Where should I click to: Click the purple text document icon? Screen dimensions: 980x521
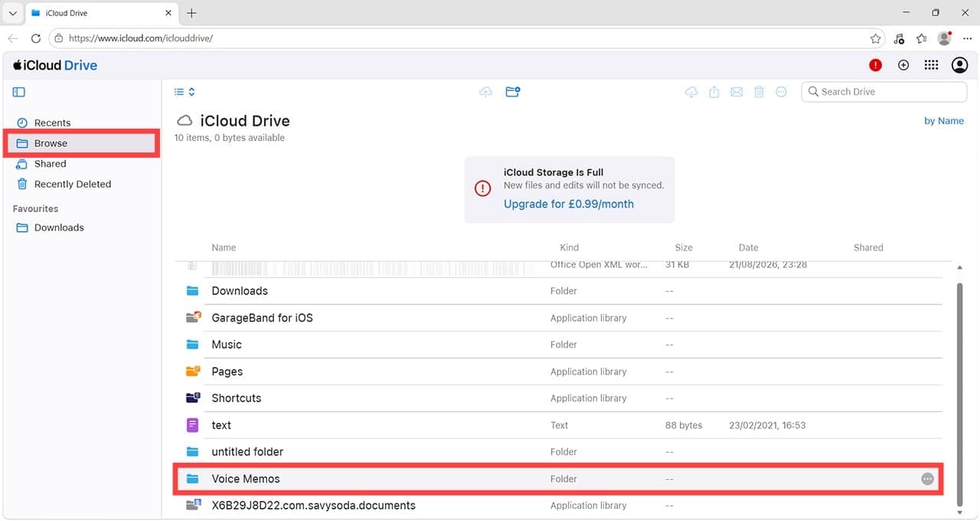(193, 425)
